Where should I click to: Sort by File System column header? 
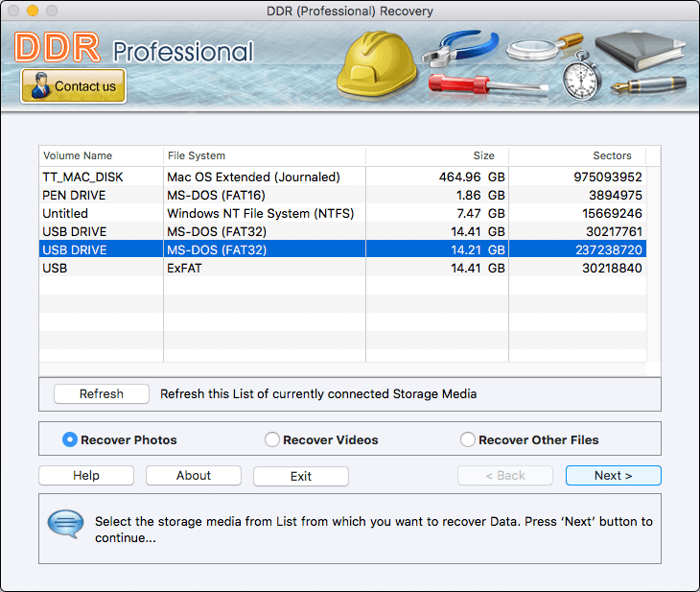tap(265, 155)
